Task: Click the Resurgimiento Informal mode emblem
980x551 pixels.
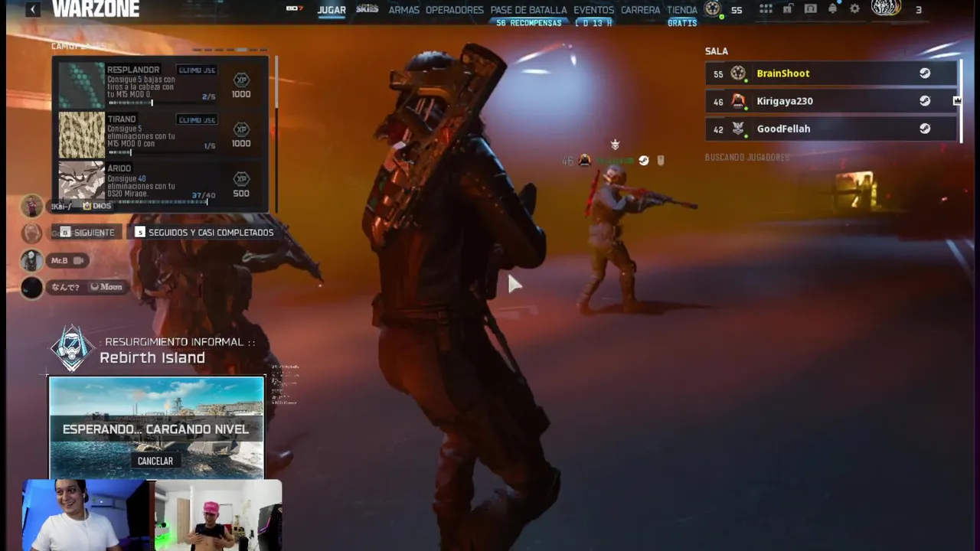Action: coord(72,348)
